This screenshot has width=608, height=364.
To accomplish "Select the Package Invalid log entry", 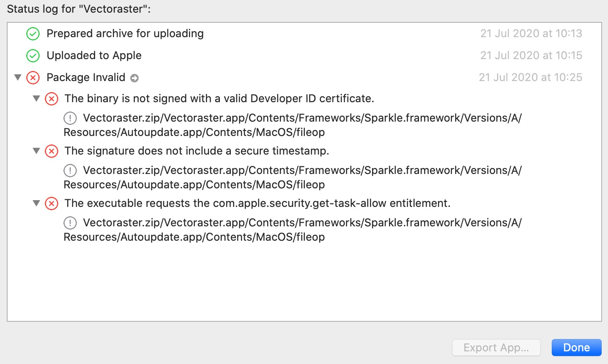I will pyautogui.click(x=86, y=78).
